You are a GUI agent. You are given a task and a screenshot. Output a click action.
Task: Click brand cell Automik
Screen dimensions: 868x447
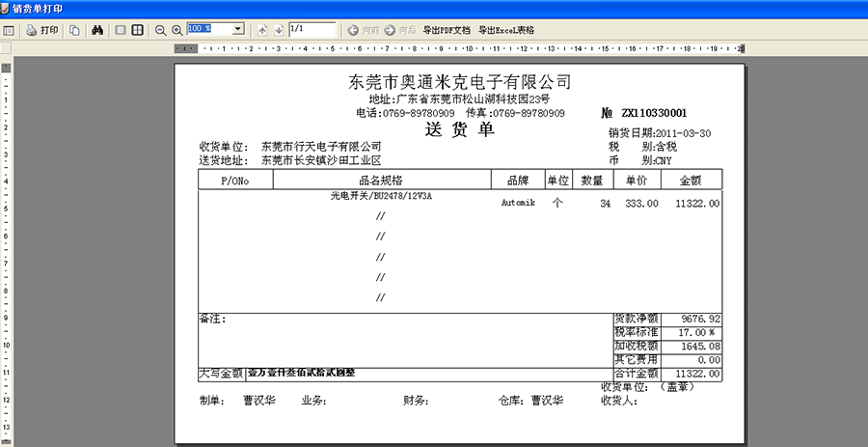pos(518,203)
